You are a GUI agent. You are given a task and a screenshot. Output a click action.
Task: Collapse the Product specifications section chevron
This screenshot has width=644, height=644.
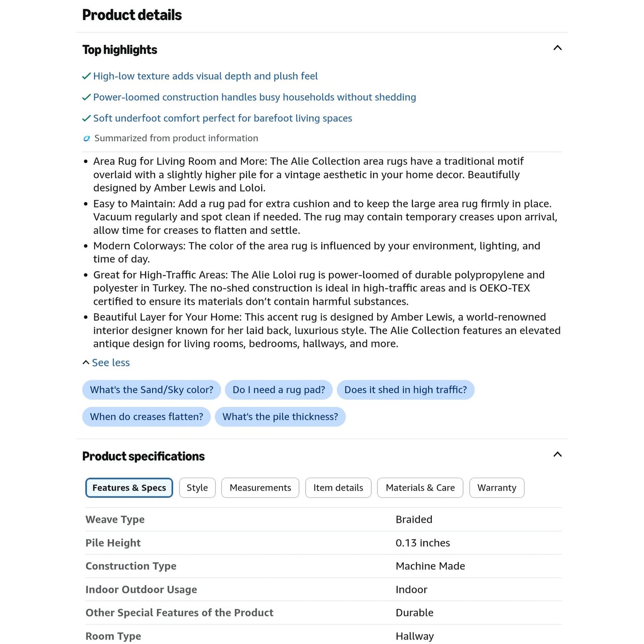point(557,454)
